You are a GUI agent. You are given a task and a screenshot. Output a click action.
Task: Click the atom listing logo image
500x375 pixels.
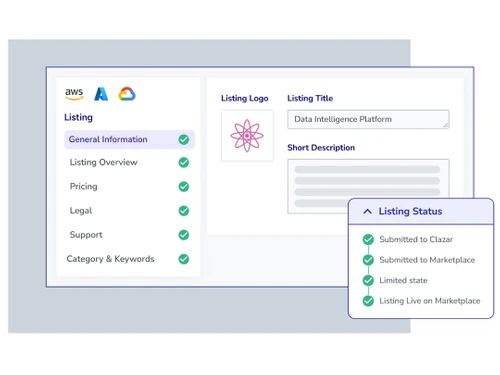(247, 136)
